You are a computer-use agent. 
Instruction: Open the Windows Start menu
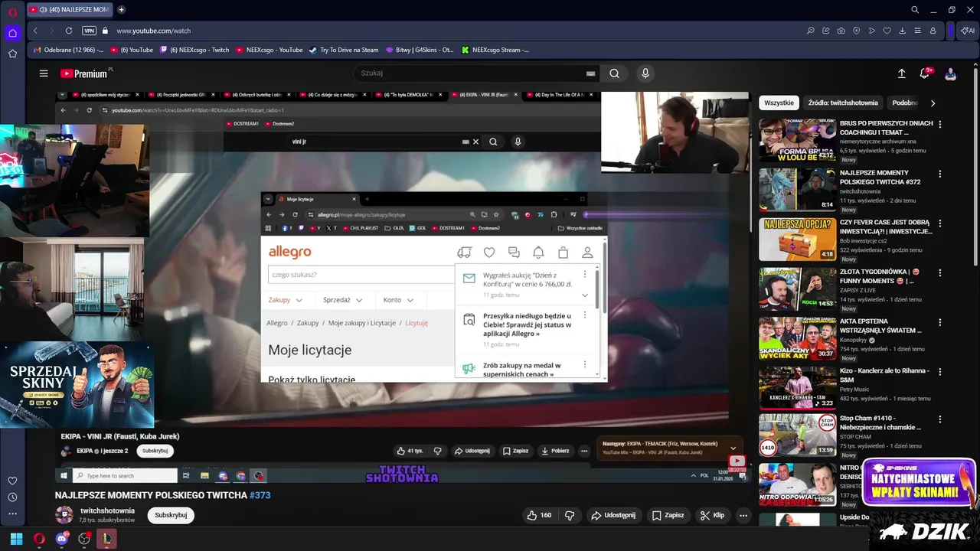(16, 539)
